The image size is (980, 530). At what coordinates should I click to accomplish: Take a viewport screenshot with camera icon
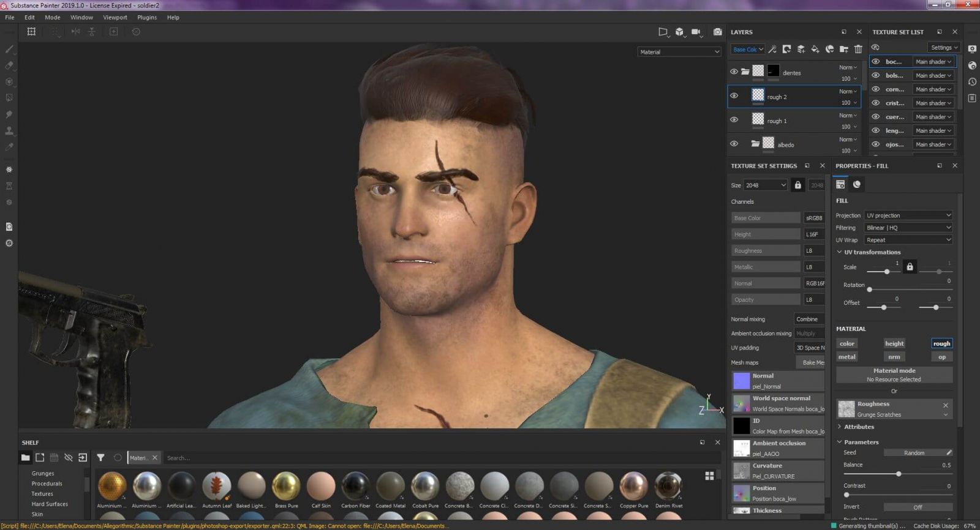point(717,32)
